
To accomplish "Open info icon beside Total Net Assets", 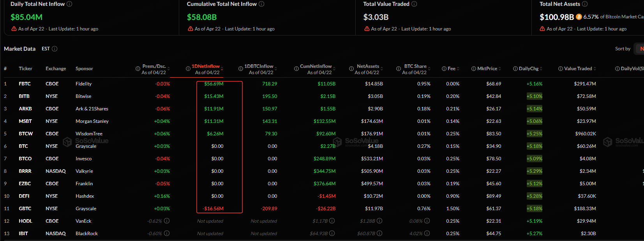I will [x=585, y=4].
